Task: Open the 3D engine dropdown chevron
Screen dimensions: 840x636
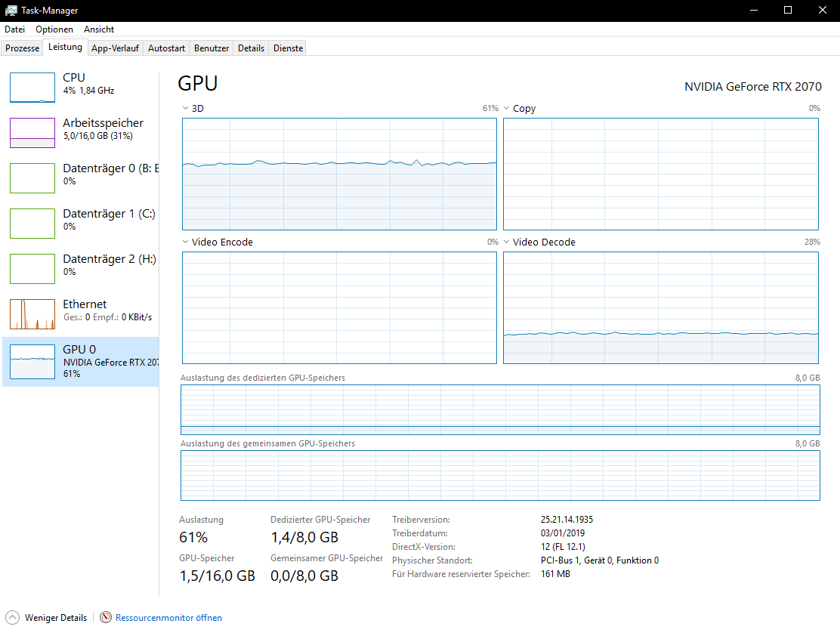Action: [185, 108]
